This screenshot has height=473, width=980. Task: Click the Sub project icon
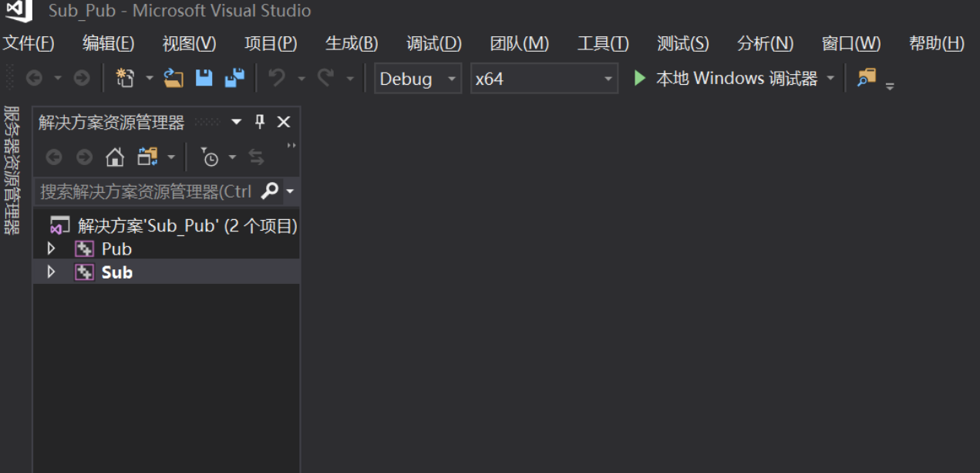coord(84,272)
